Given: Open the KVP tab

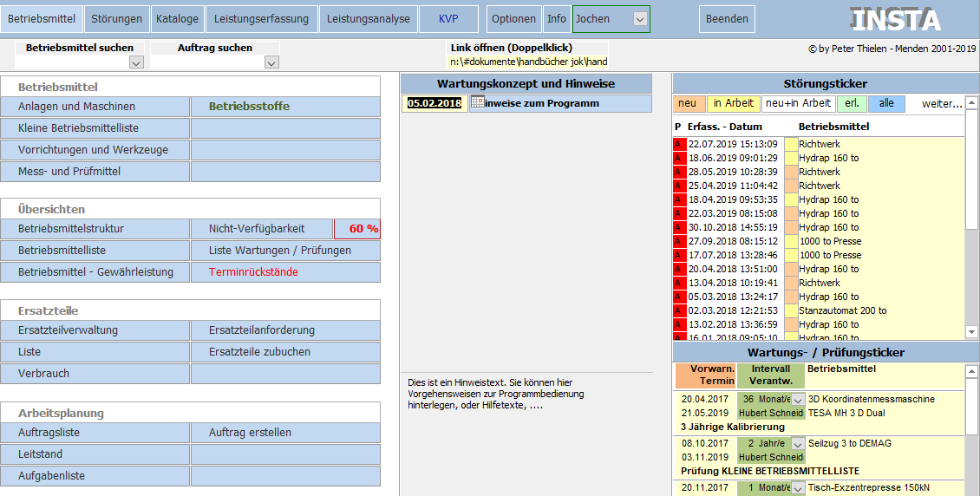Looking at the screenshot, I should click(x=448, y=19).
